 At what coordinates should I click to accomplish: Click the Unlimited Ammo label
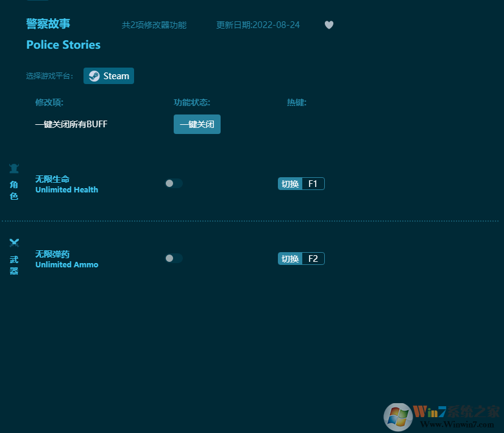pos(67,265)
